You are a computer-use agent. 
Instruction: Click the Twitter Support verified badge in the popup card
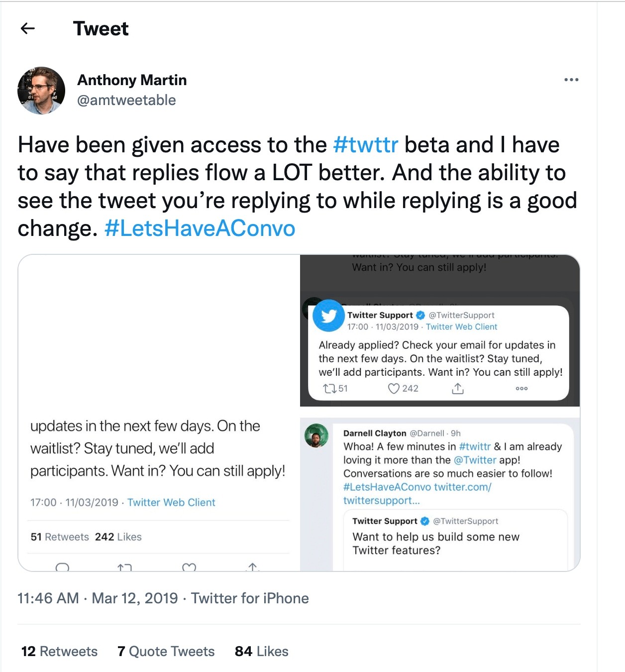tap(420, 315)
